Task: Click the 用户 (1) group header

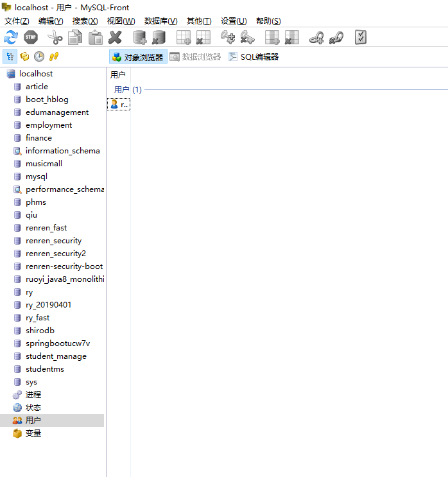Action: coord(128,89)
